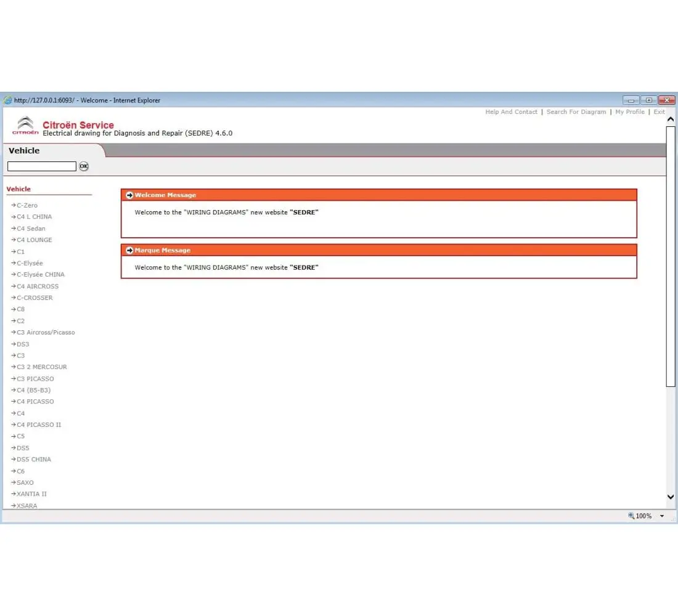Screen dimensions: 678x616
Task: Select C4 PICASSO (not II) vehicle
Action: click(x=35, y=402)
